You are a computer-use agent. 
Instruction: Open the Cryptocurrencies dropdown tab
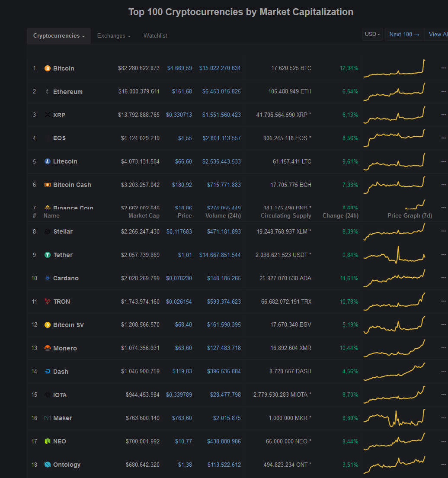59,35
